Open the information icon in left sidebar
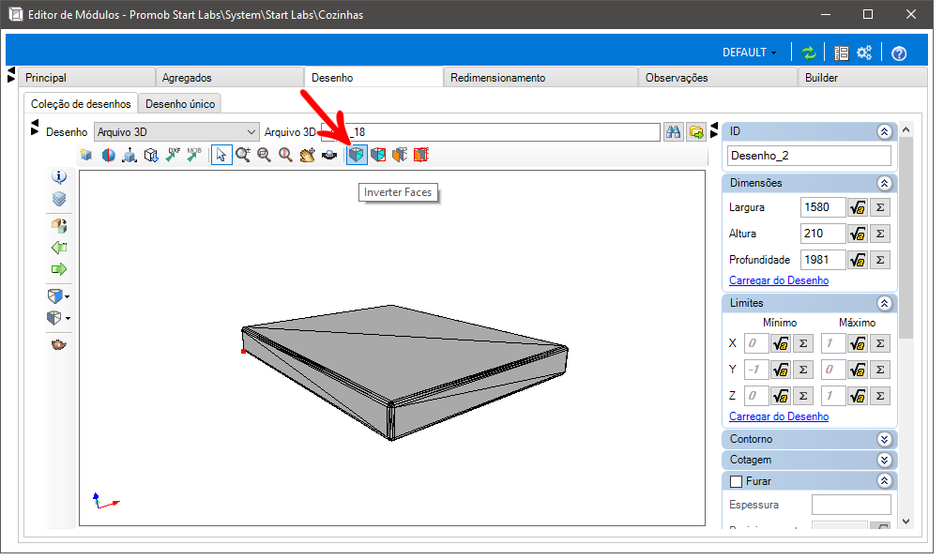The width and height of the screenshot is (944, 560). pos(59,177)
